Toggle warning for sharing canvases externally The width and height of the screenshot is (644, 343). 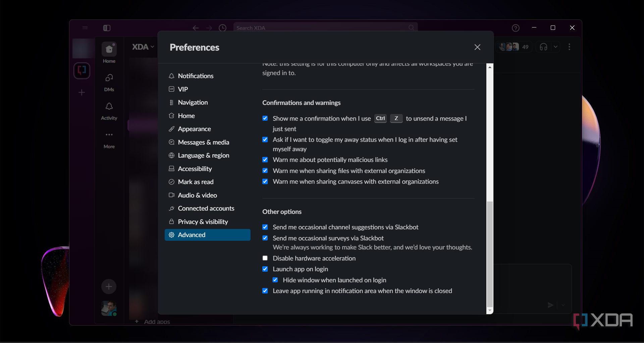265,181
